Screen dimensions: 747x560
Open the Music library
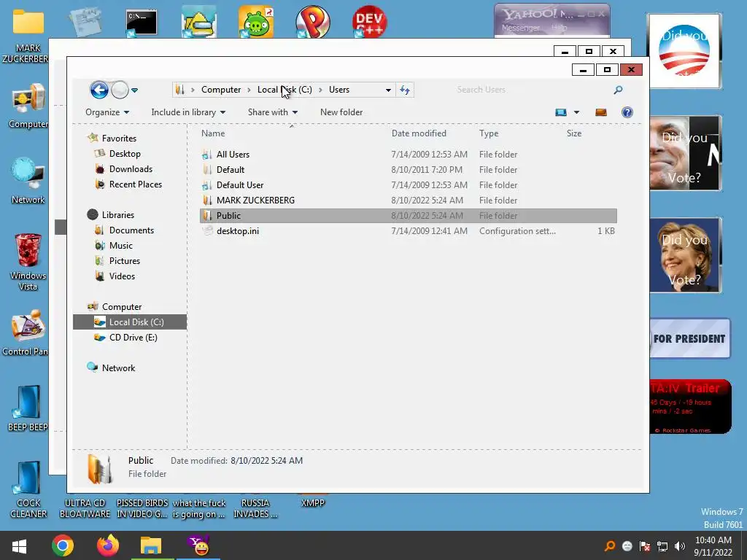(x=121, y=245)
